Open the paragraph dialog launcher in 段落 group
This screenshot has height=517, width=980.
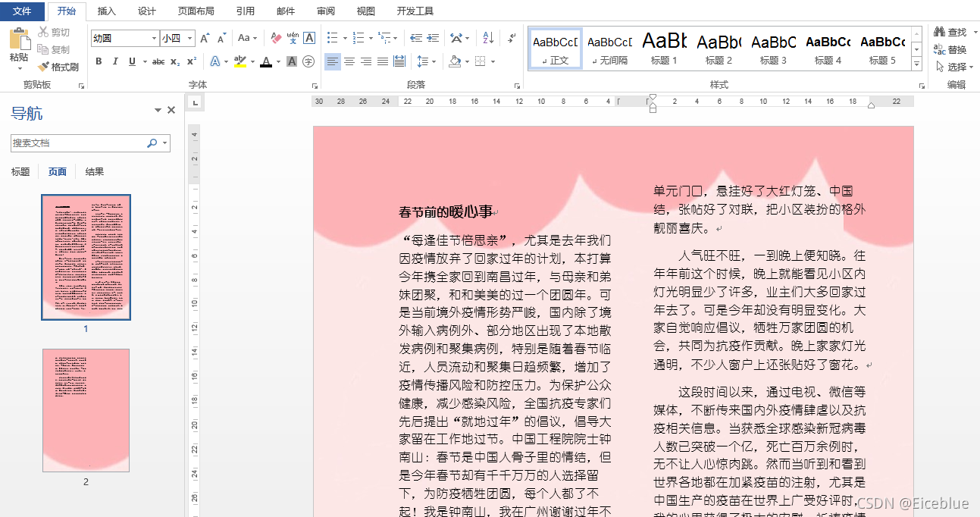tap(517, 86)
